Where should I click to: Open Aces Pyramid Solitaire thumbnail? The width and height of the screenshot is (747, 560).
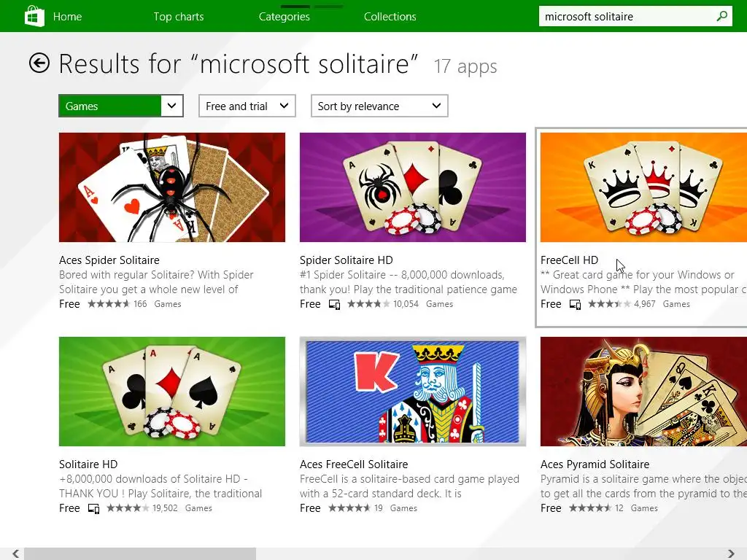(643, 392)
